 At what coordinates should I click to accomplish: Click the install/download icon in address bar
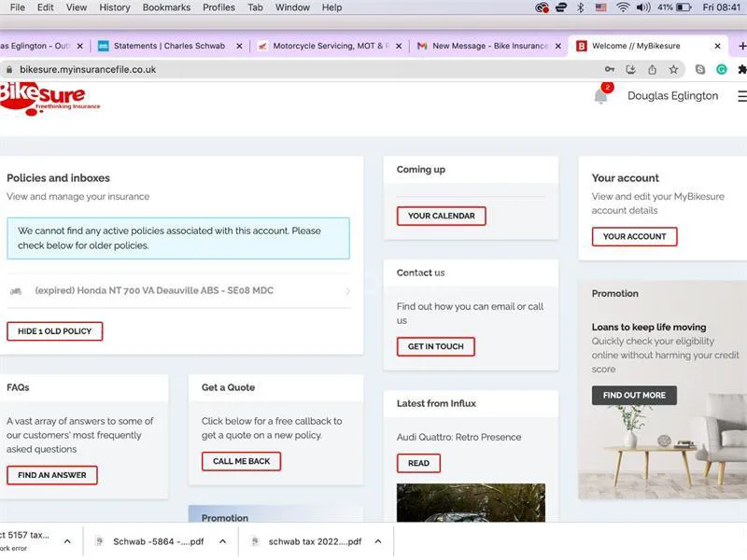[x=631, y=69]
